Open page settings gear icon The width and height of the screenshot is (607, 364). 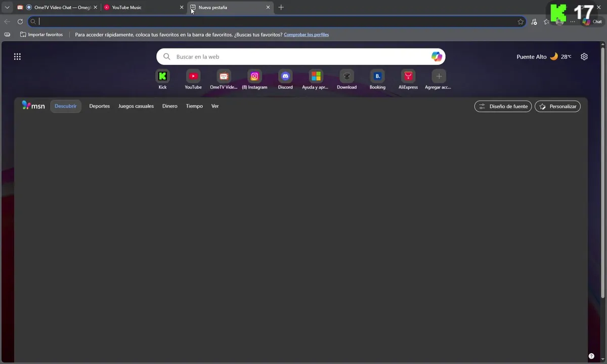[584, 57]
